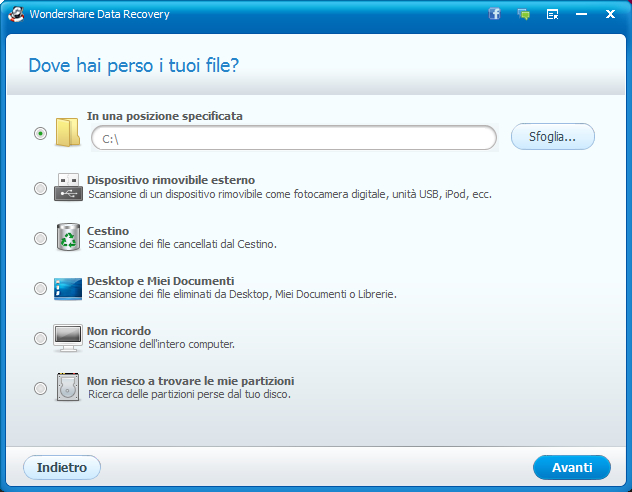Click 'Scansione dell'intero computer.' description
The height and width of the screenshot is (492, 632).
(x=162, y=344)
